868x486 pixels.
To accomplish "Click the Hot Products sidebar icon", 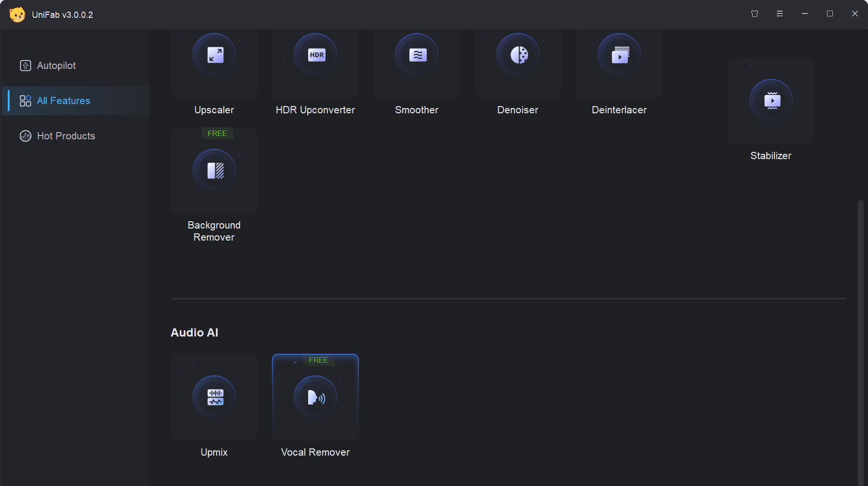I will (x=26, y=136).
